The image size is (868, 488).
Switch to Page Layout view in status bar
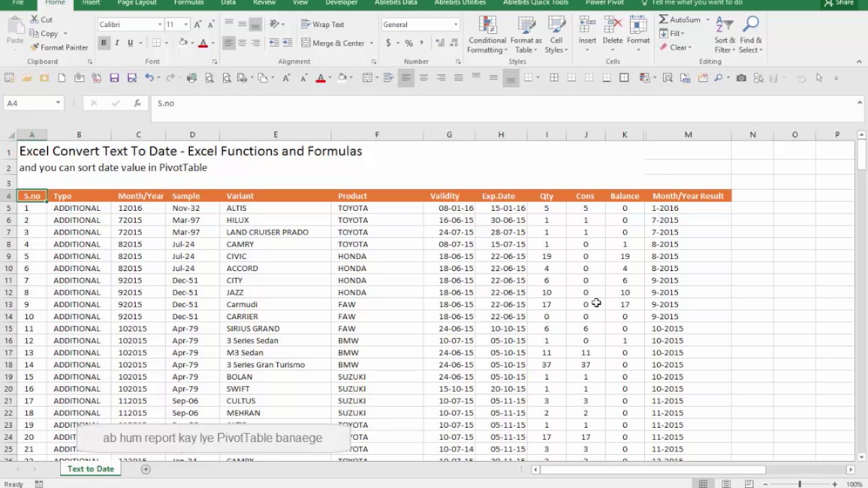point(726,484)
